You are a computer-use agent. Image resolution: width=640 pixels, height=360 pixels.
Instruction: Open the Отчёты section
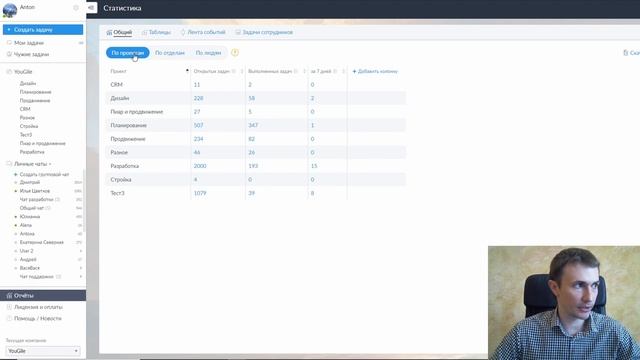point(43,296)
